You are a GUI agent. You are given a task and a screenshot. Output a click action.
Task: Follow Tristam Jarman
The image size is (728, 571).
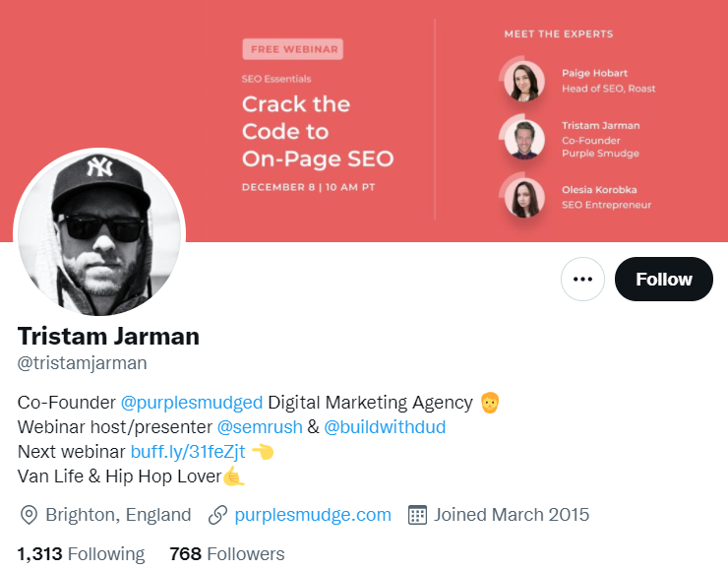pos(663,279)
